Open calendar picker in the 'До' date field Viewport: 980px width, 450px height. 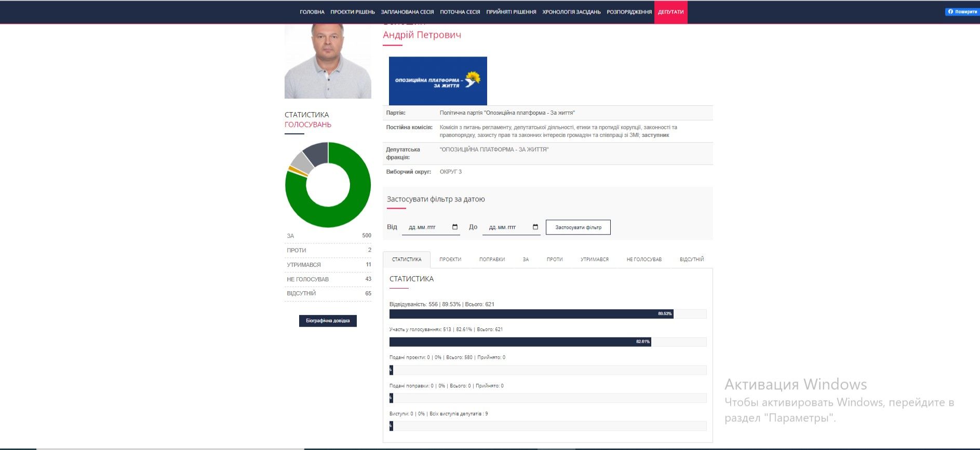pyautogui.click(x=535, y=227)
